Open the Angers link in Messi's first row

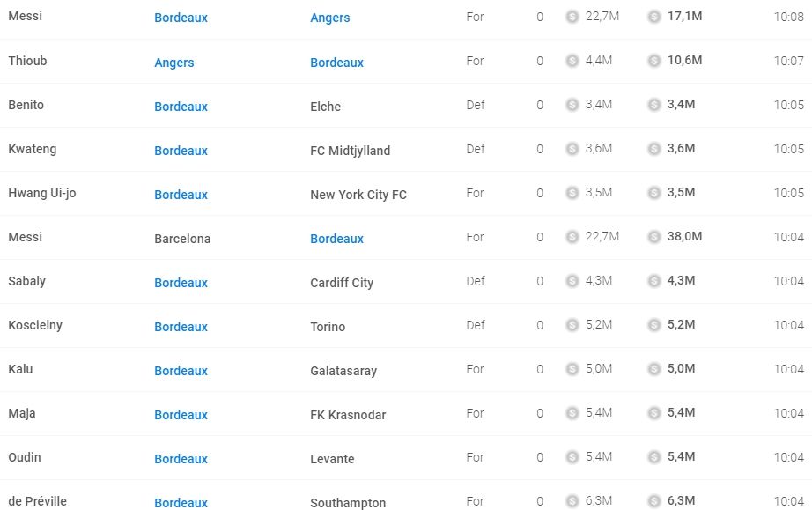click(x=330, y=18)
